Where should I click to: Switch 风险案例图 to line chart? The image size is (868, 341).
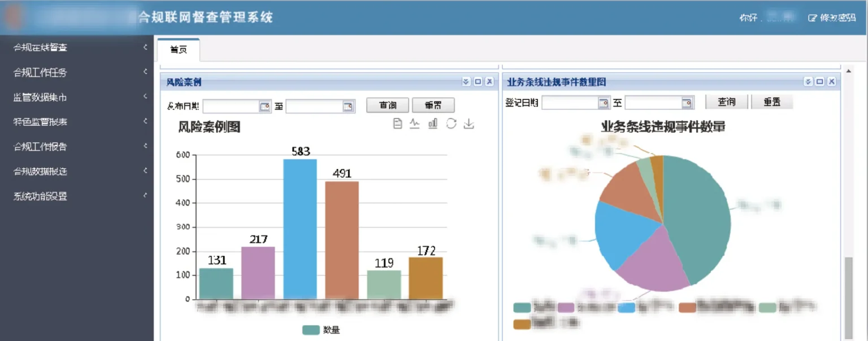415,124
